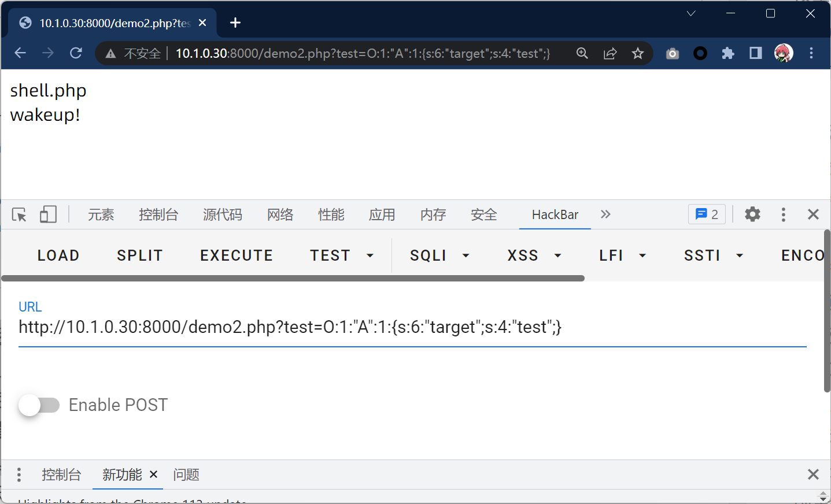Open the zoom magnifier icon in address bar
Viewport: 831px width, 504px height.
[x=582, y=54]
